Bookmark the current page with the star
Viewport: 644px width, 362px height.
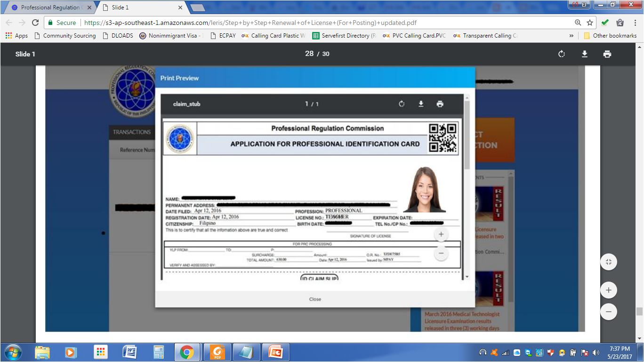pyautogui.click(x=590, y=22)
